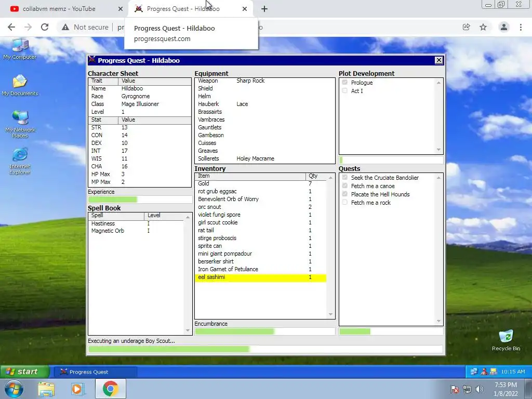Click the Encumbrance progress bar

264,331
